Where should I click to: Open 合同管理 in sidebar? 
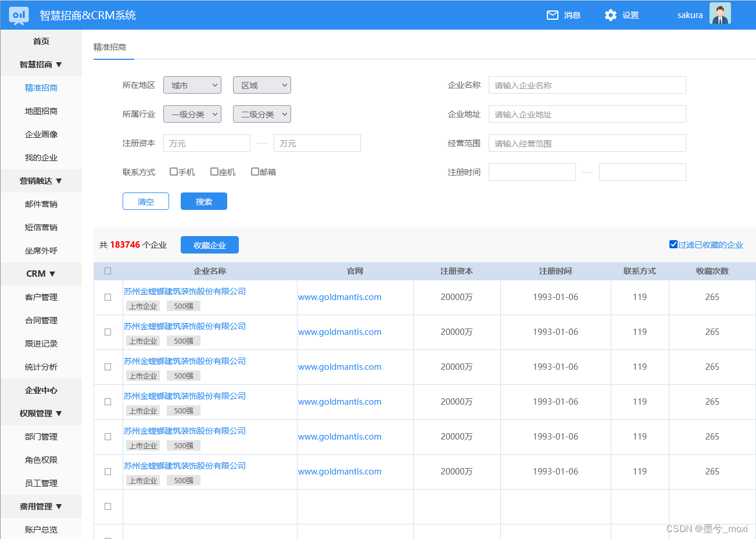41,320
